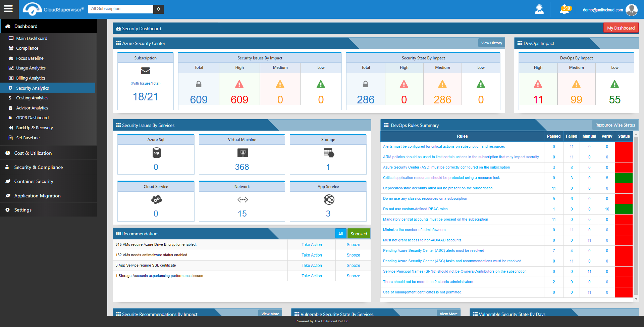Click the user avatar next to demo@unifycloud.com
Viewport: 644px width, 327px height.
click(x=632, y=10)
